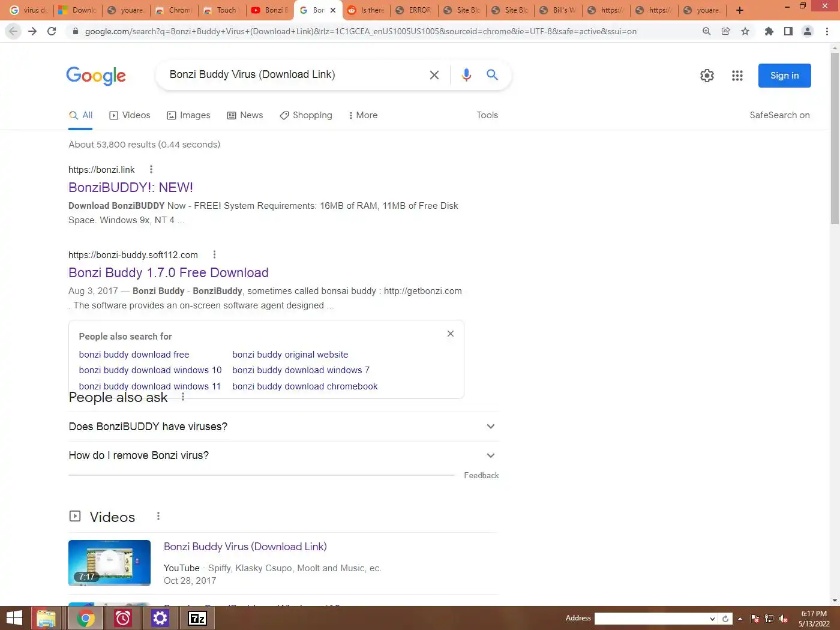Image resolution: width=840 pixels, height=630 pixels.
Task: Click the 7:17 video thumbnail
Action: point(109,563)
